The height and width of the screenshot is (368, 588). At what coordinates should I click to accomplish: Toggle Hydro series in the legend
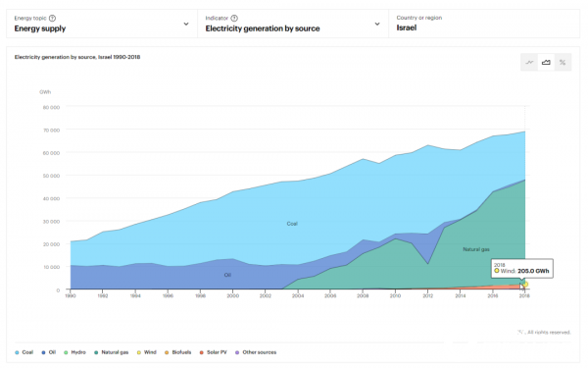click(x=74, y=352)
